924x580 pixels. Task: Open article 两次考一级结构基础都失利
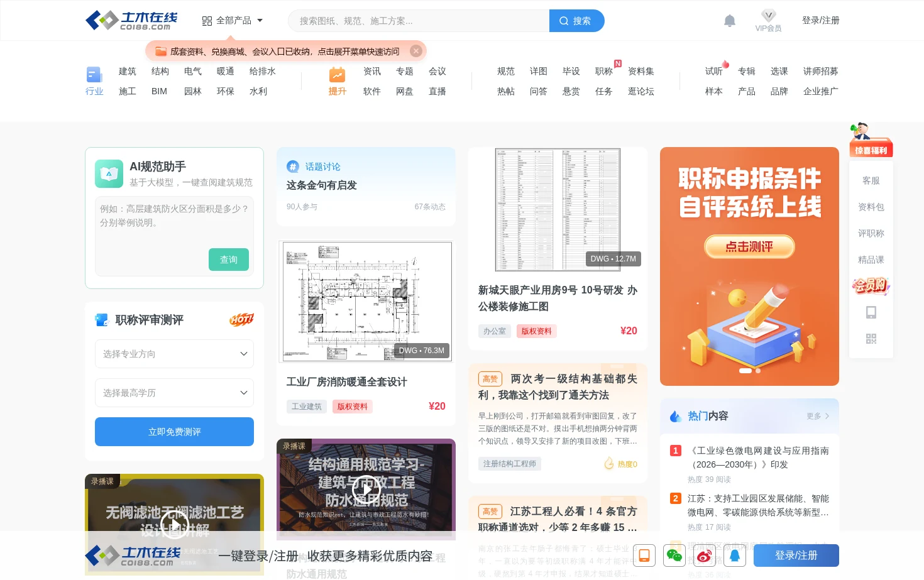pyautogui.click(x=558, y=387)
